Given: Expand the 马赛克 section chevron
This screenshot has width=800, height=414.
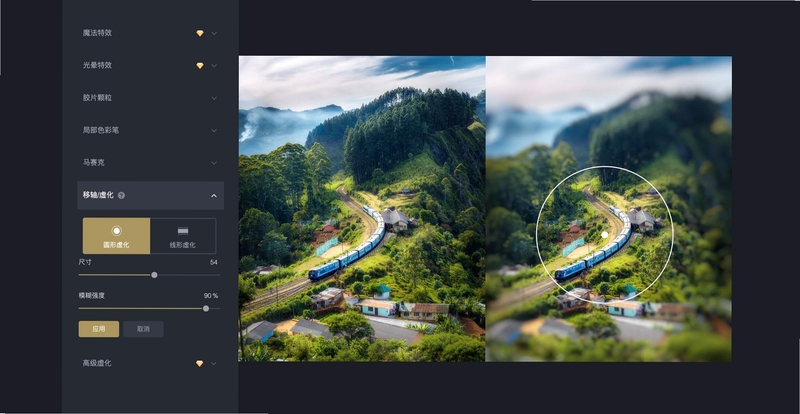Looking at the screenshot, I should click(x=214, y=163).
